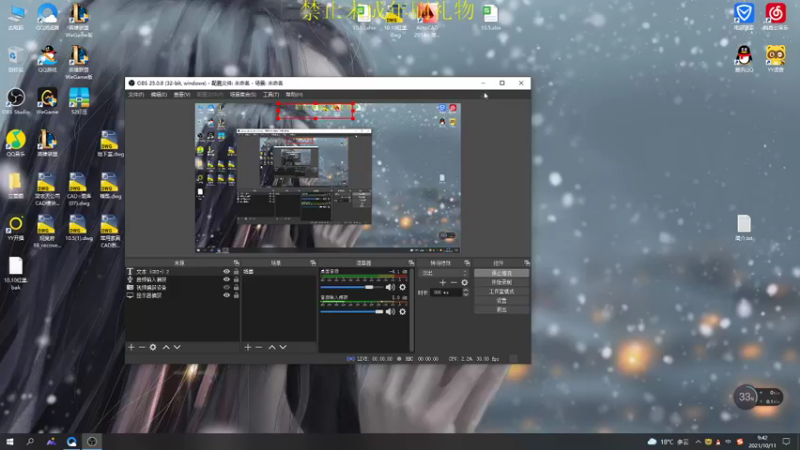Float the Controls dock panel
The width and height of the screenshot is (800, 450).
click(x=527, y=263)
